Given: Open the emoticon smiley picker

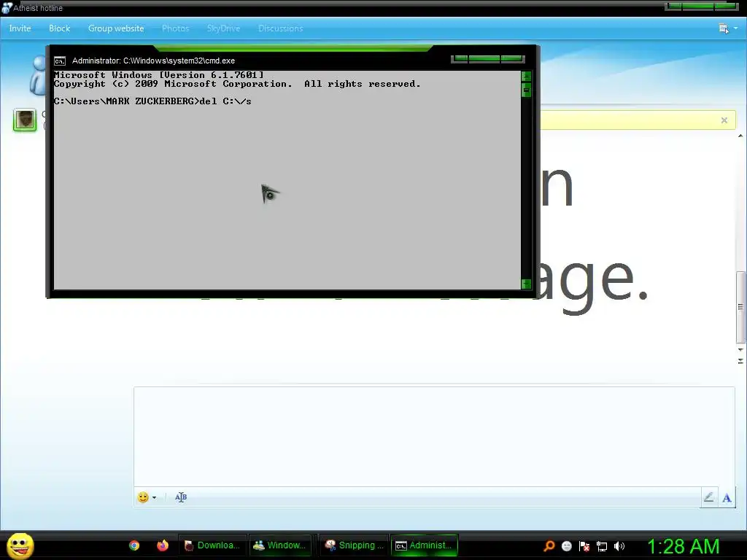Looking at the screenshot, I should point(143,497).
